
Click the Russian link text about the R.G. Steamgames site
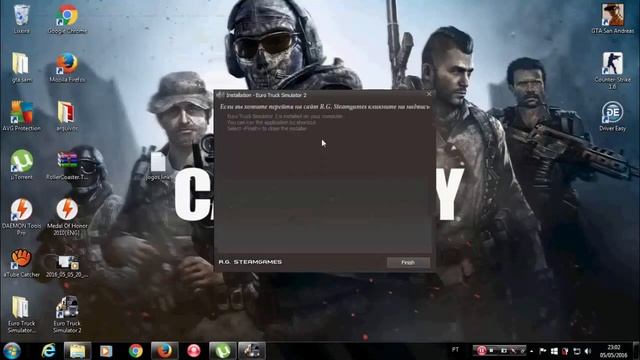tap(325, 107)
